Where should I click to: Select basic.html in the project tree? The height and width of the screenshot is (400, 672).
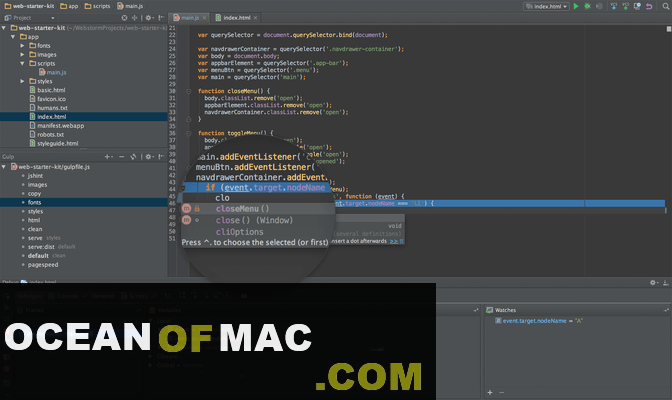[x=51, y=90]
